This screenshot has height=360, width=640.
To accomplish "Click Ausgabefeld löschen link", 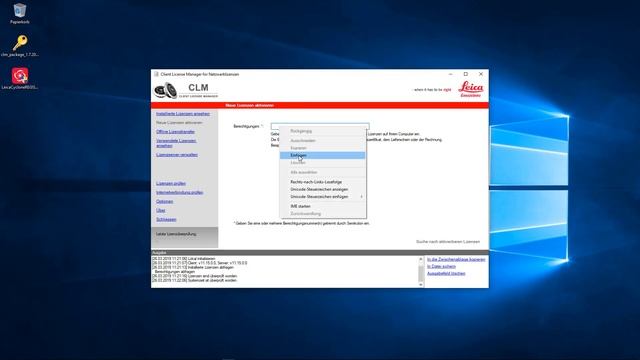I will tap(446, 273).
